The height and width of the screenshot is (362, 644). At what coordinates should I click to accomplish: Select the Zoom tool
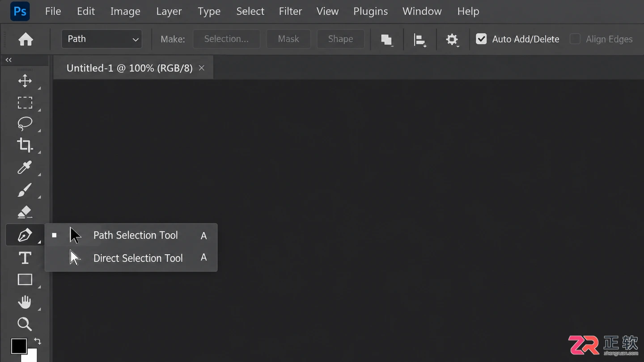tap(25, 324)
